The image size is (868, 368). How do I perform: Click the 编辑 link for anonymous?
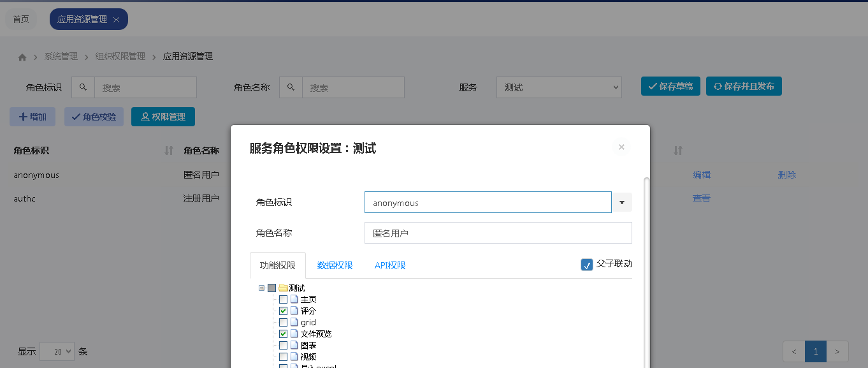[702, 175]
